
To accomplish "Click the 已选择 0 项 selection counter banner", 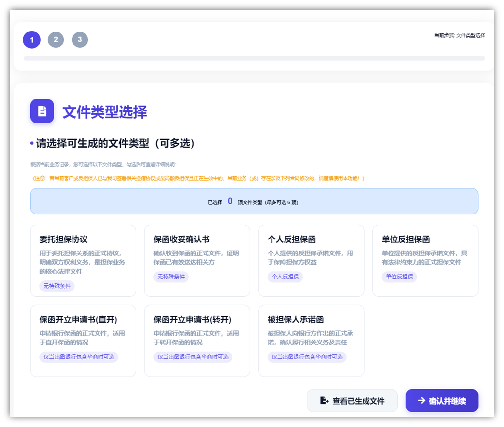I will (254, 201).
